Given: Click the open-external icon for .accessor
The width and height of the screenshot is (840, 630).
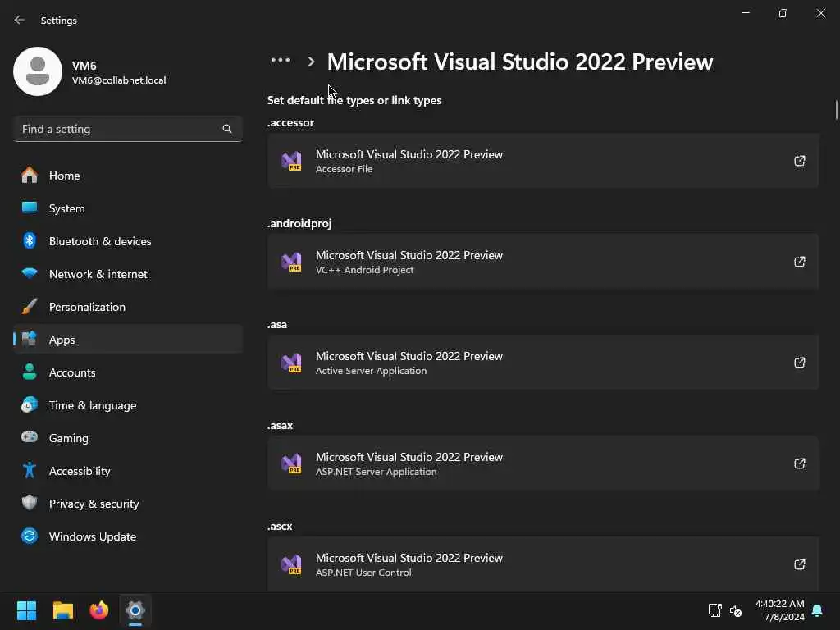Looking at the screenshot, I should (x=799, y=161).
